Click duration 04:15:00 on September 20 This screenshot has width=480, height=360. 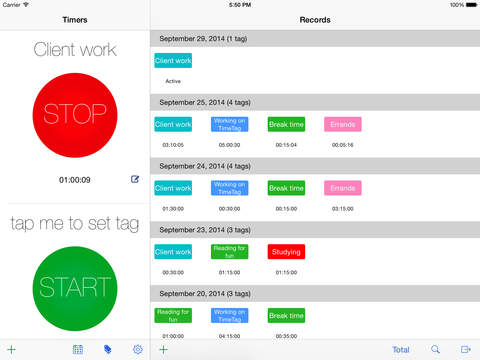pos(230,336)
